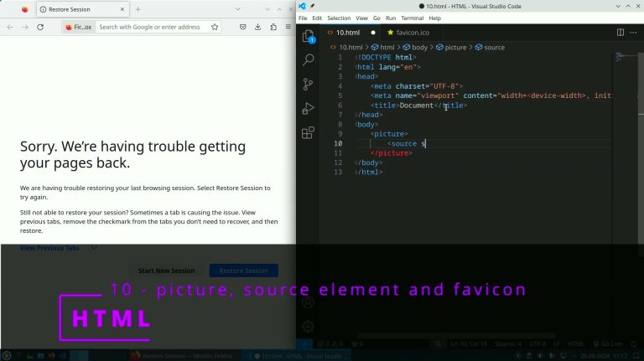Click the blue Restore Session button

(x=243, y=271)
